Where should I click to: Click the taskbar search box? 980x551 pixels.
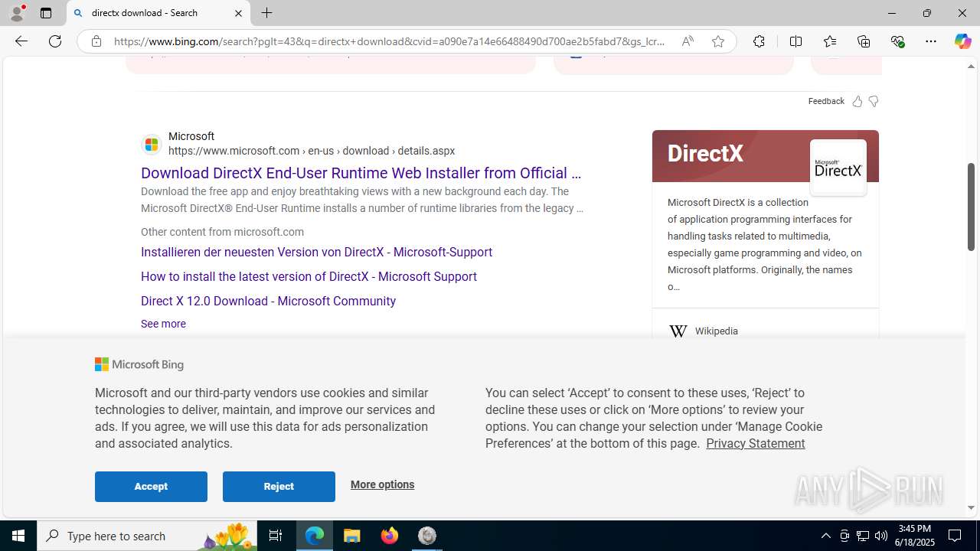tap(147, 536)
